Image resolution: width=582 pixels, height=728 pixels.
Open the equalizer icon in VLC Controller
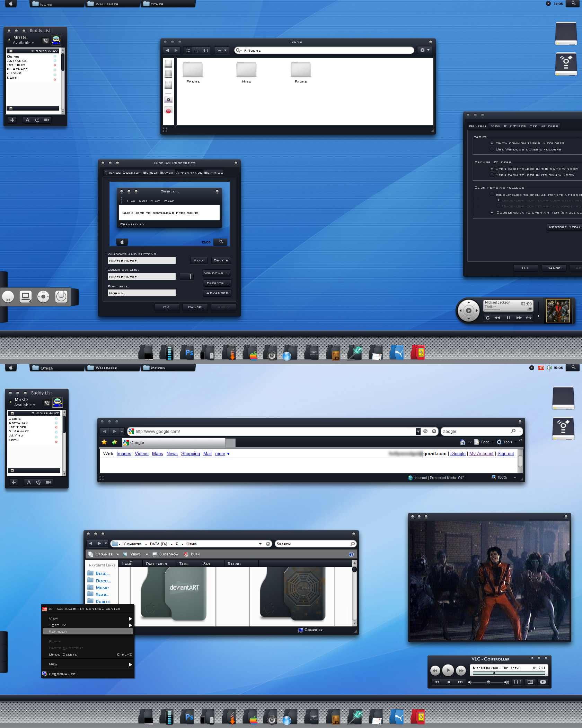pos(518,682)
